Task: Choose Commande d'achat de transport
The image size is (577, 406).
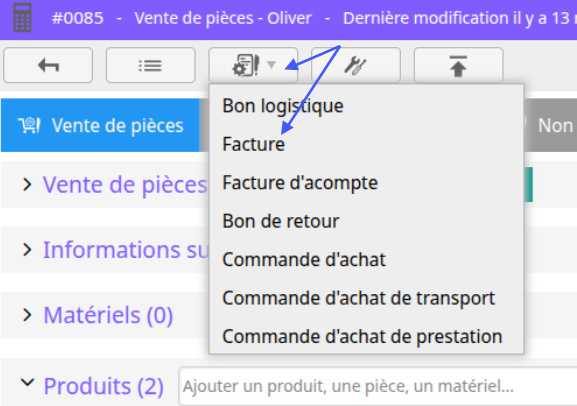Action: pyautogui.click(x=358, y=298)
